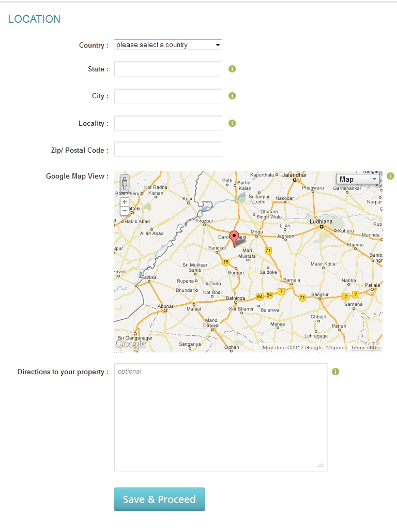The image size is (397, 532).
Task: Open the Country dropdown list
Action: point(168,45)
